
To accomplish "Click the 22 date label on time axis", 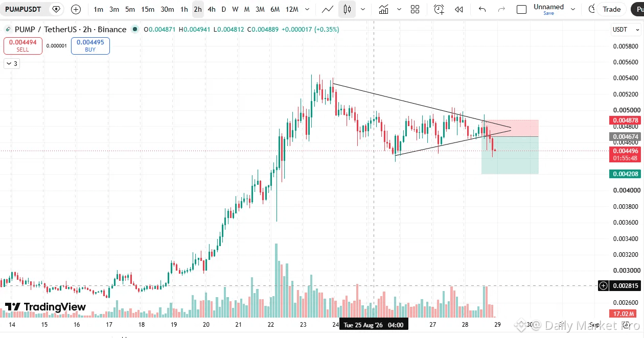I will [271, 325].
